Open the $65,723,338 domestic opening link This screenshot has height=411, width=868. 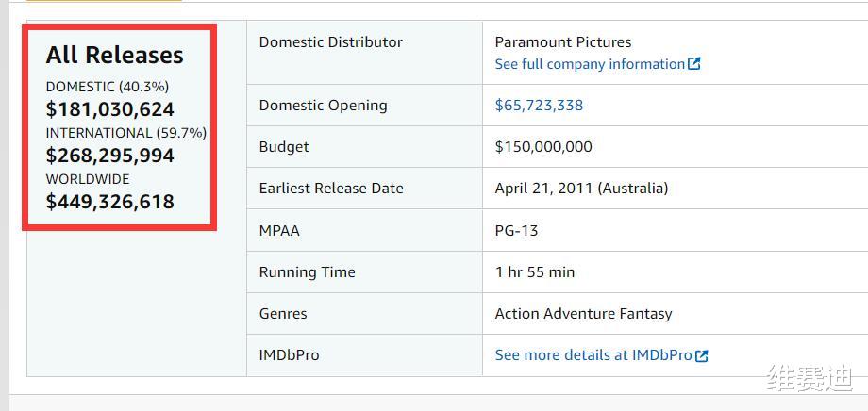[539, 106]
